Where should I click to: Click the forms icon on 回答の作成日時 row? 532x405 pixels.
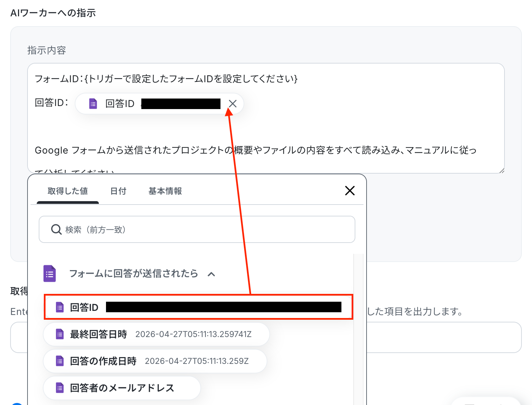pyautogui.click(x=60, y=361)
